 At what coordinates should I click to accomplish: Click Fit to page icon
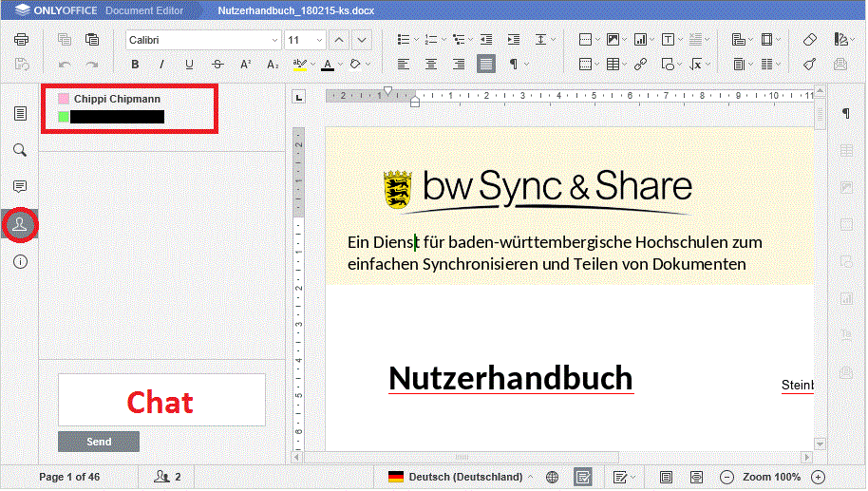[x=666, y=477]
